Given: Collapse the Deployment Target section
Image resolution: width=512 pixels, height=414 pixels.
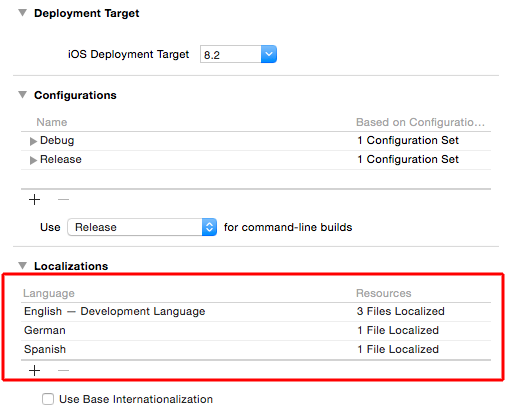Looking at the screenshot, I should [x=22, y=13].
